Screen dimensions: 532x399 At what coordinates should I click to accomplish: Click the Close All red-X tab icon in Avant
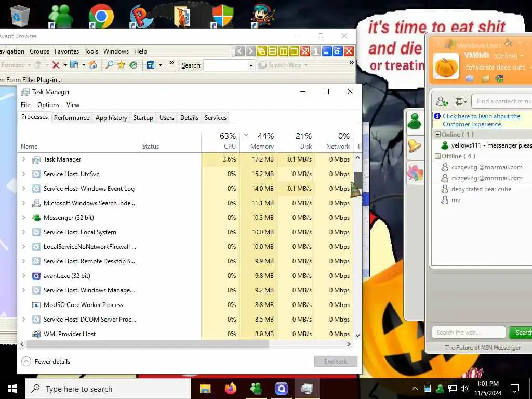(x=305, y=51)
